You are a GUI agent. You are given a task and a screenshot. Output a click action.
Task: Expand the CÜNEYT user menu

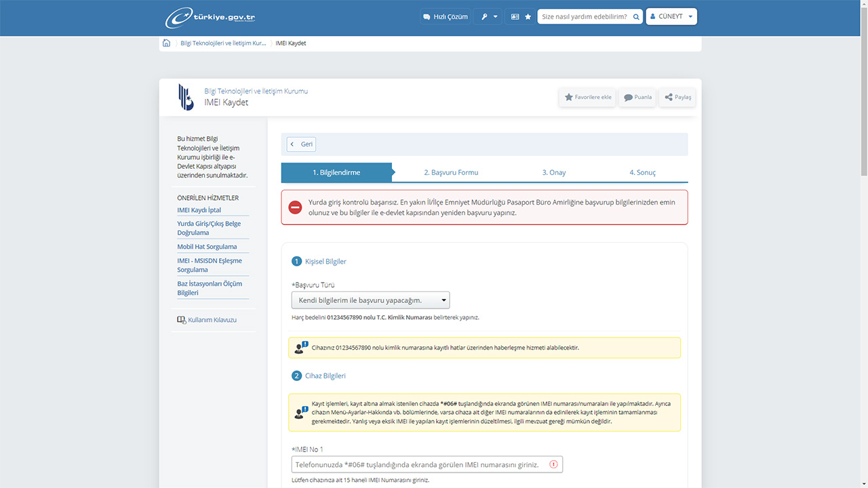coord(671,17)
